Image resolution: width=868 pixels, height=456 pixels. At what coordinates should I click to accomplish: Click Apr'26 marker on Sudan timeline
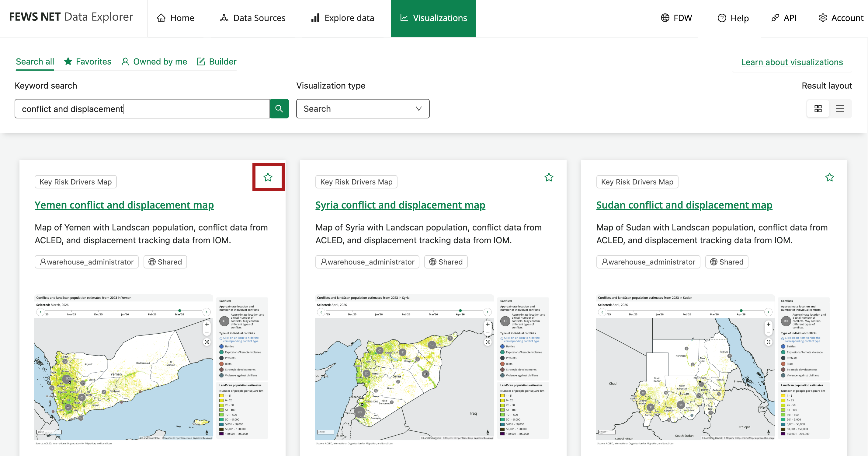click(x=741, y=310)
